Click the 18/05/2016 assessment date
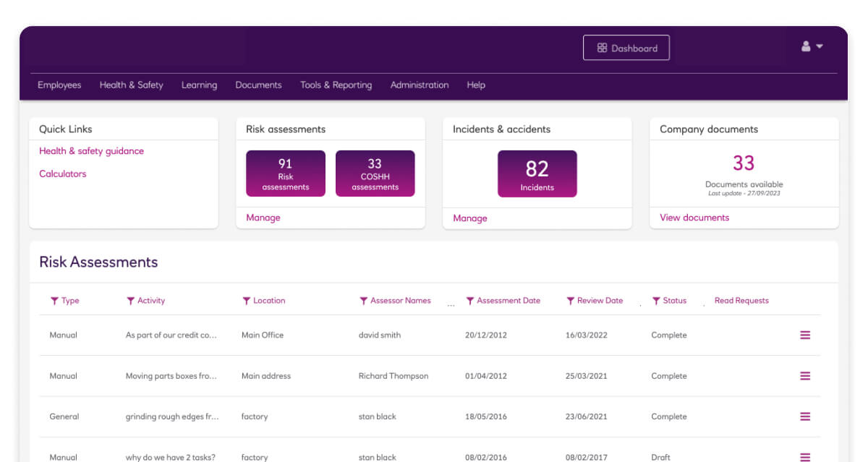Image resolution: width=868 pixels, height=462 pixels. tap(486, 416)
